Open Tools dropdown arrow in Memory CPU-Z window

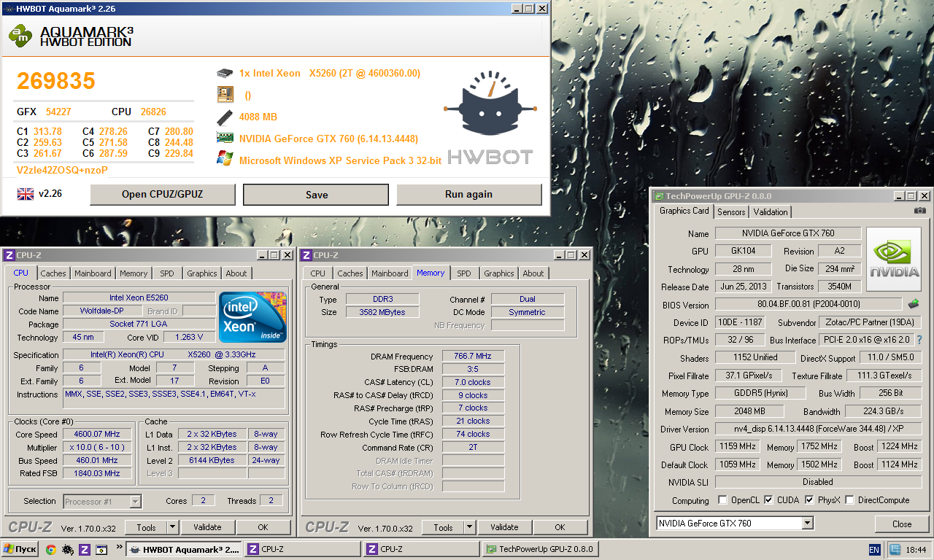[469, 527]
